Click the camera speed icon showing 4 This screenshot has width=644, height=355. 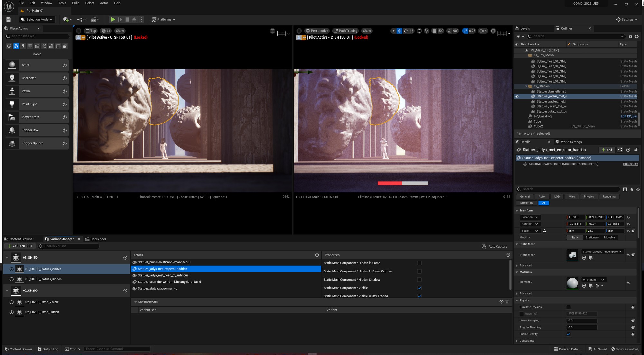click(483, 31)
